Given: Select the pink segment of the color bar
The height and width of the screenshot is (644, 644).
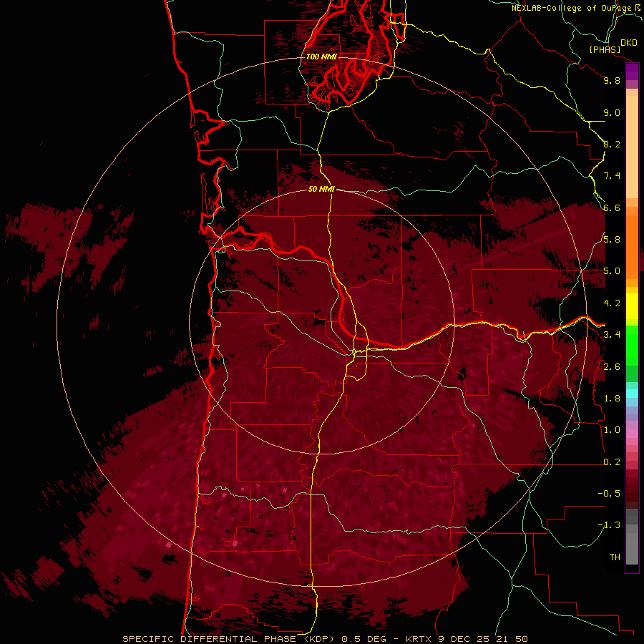Looking at the screenshot, I should pyautogui.click(x=632, y=434).
